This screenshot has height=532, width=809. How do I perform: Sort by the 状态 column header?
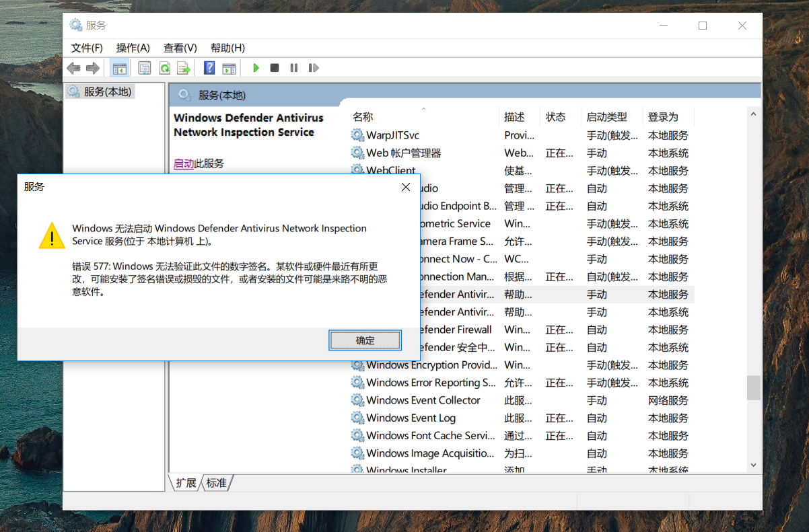coord(561,116)
